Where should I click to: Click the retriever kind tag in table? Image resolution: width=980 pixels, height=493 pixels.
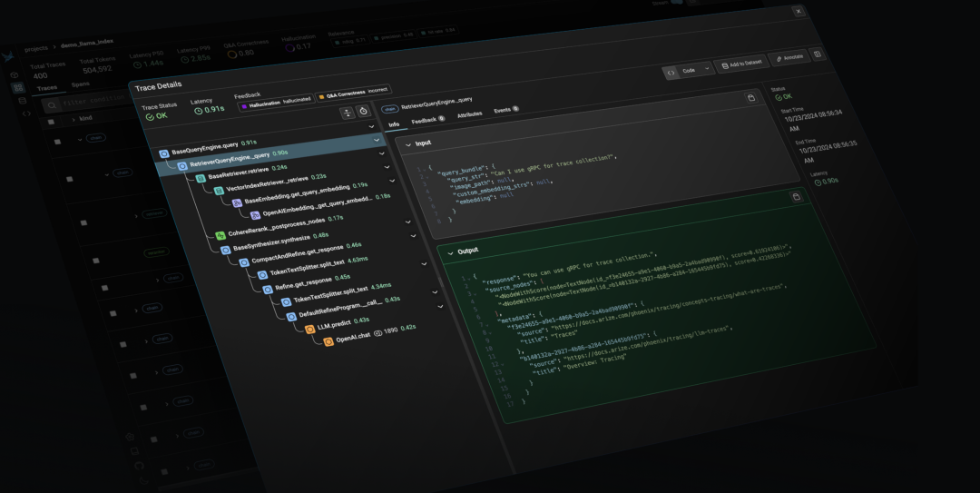(x=153, y=213)
